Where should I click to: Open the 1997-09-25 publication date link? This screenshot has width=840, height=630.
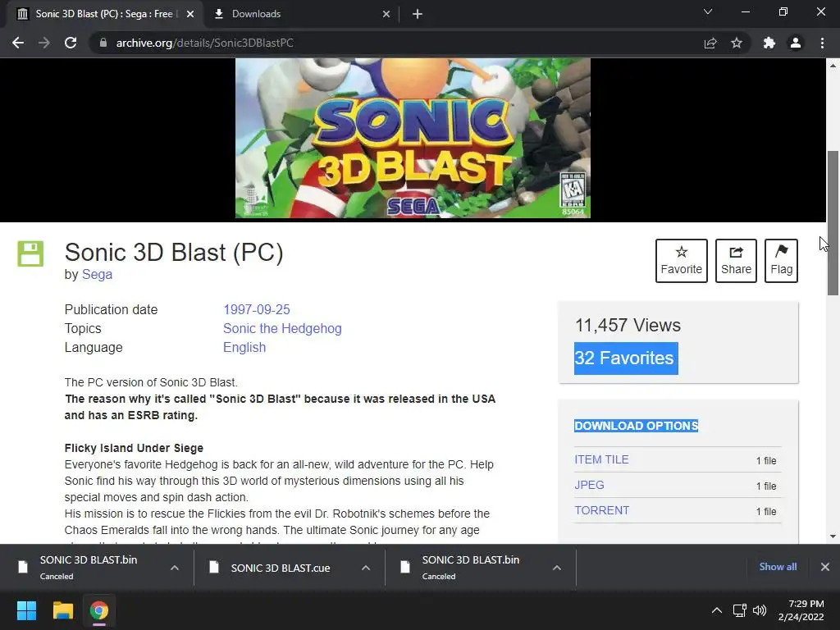(257, 309)
